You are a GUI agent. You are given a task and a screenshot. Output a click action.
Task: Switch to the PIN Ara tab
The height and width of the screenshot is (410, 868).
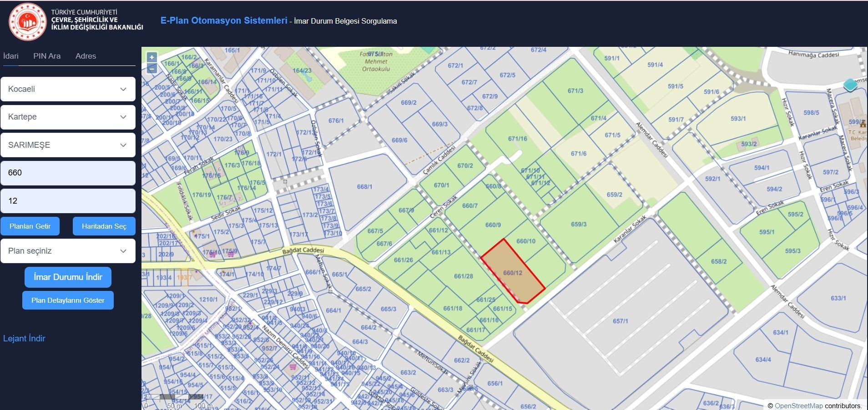coord(47,56)
